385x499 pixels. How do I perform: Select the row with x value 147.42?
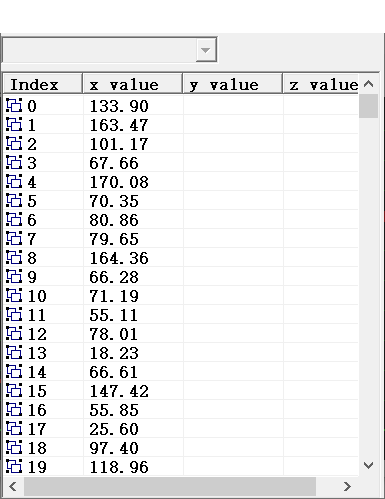(x=181, y=391)
